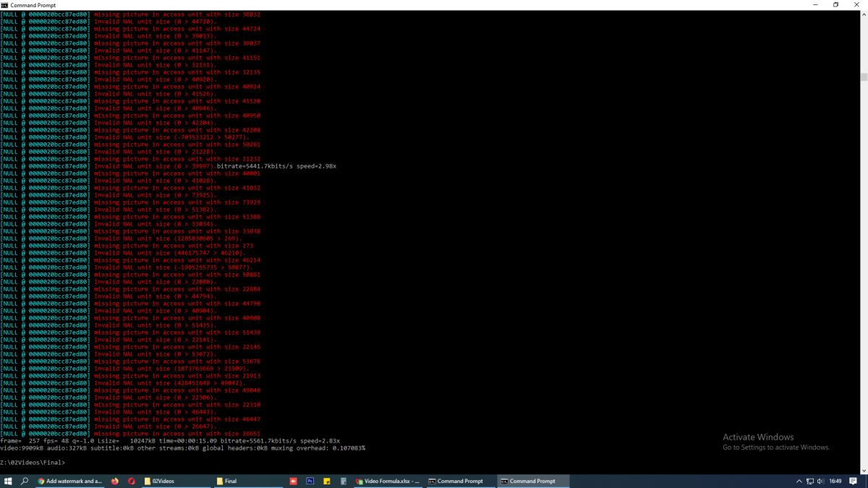Viewport: 868px width, 488px height.
Task: Click the scrollbar up arrow in Command Prompt
Action: coord(864,14)
